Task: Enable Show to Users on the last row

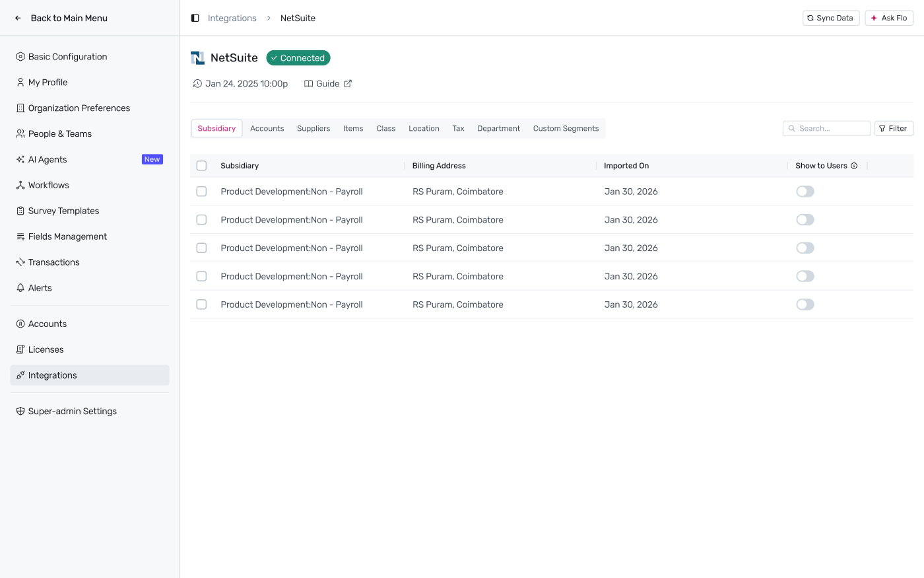Action: pyautogui.click(x=805, y=305)
